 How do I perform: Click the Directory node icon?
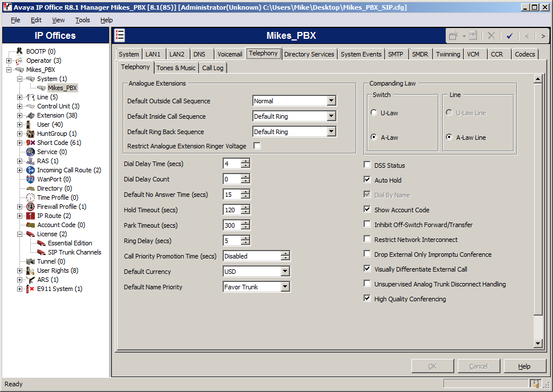pos(30,189)
